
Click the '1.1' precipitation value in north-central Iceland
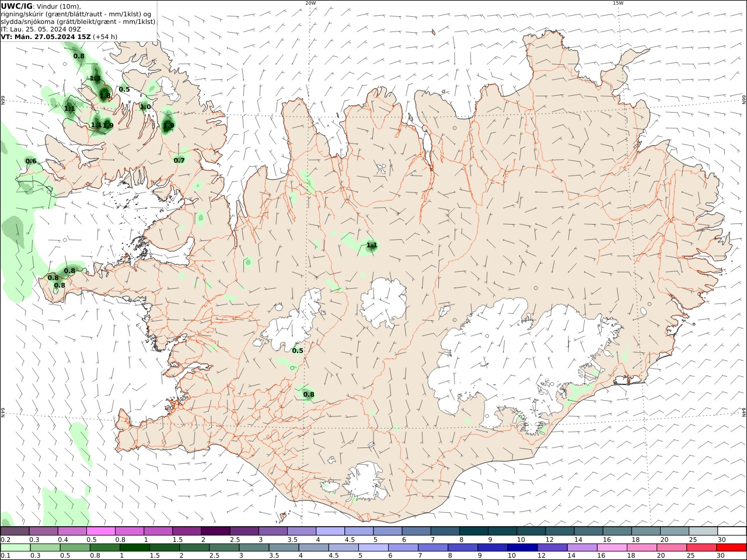pos(372,246)
